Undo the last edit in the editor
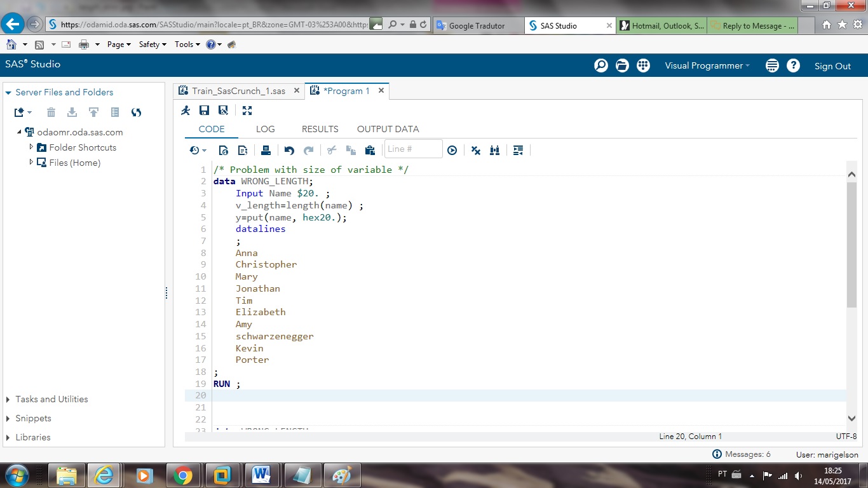The width and height of the screenshot is (868, 488). point(289,150)
